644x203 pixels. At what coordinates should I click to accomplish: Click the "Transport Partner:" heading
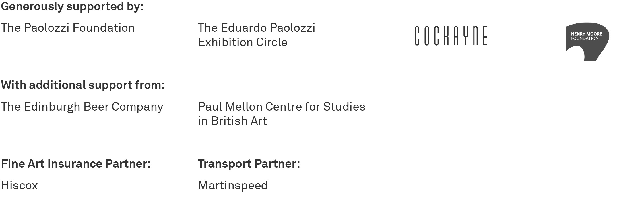point(249,164)
